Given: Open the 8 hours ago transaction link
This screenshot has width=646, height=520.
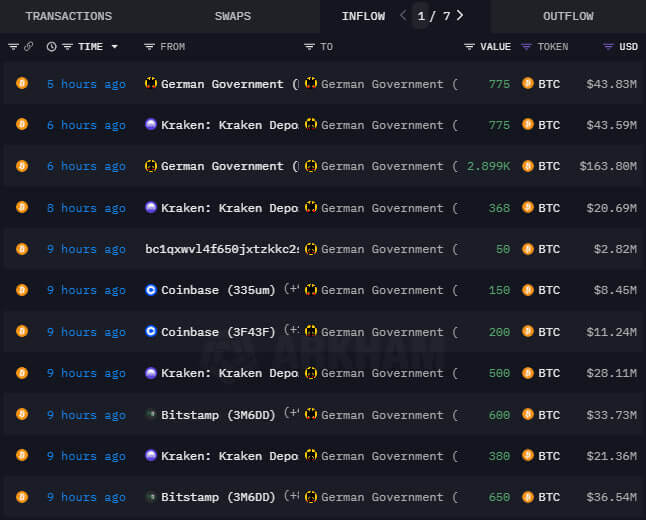Looking at the screenshot, I should coord(86,208).
